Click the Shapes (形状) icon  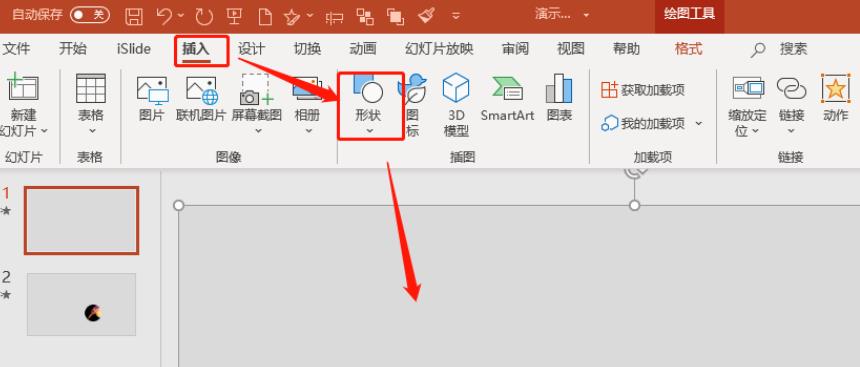point(368,88)
